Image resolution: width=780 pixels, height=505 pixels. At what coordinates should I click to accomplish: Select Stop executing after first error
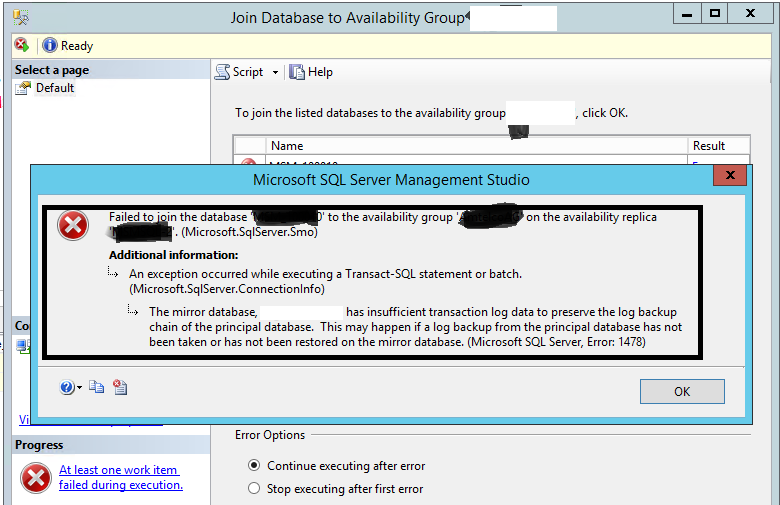click(336, 489)
